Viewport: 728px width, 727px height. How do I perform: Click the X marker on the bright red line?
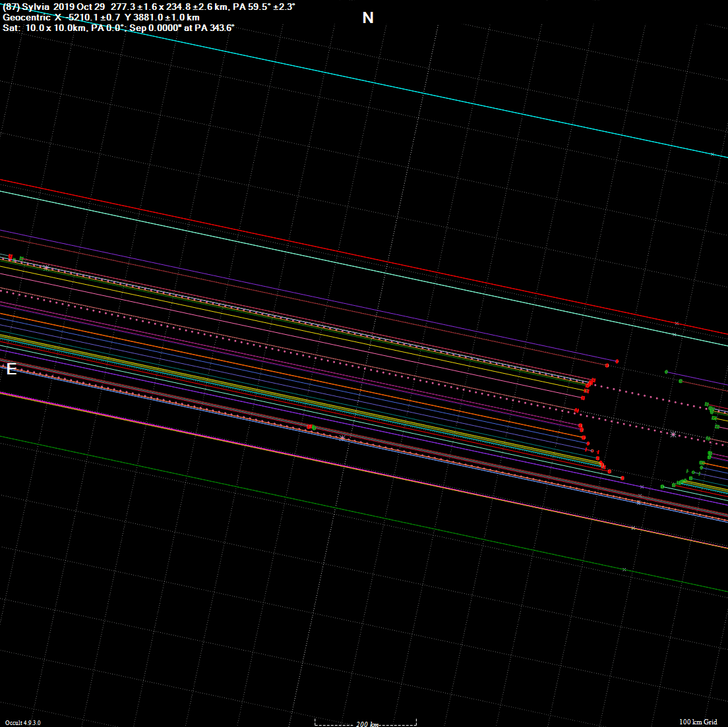tap(677, 323)
